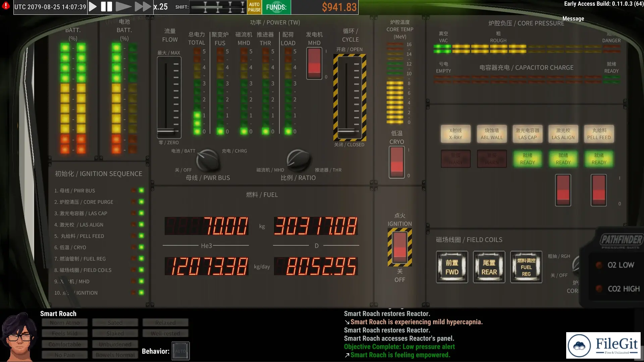Click the WARN light under ABL WALL
Image resolution: width=644 pixels, height=362 pixels.
click(x=492, y=159)
